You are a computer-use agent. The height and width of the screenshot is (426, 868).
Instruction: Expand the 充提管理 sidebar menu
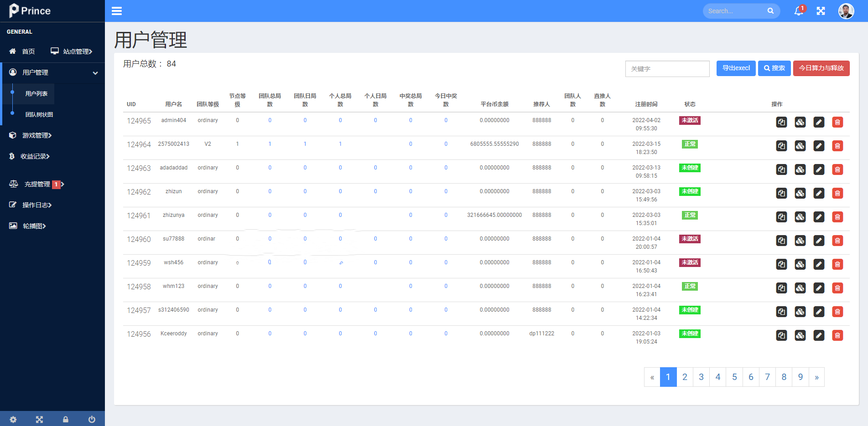37,184
